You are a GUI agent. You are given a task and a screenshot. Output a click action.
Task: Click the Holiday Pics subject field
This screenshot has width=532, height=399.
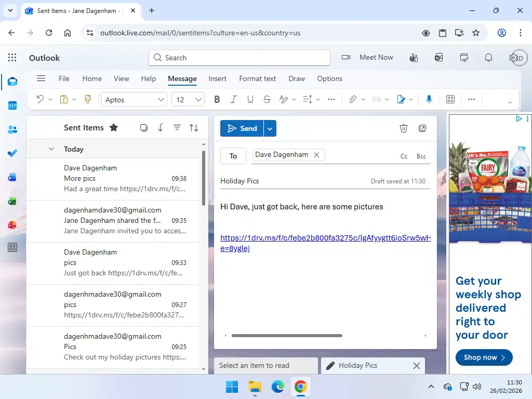[x=240, y=181]
